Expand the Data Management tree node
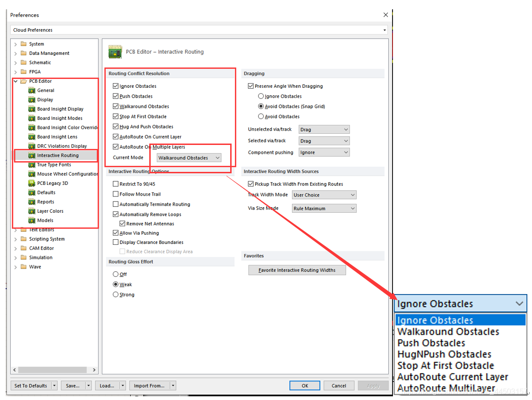The height and width of the screenshot is (400, 532). 15,53
